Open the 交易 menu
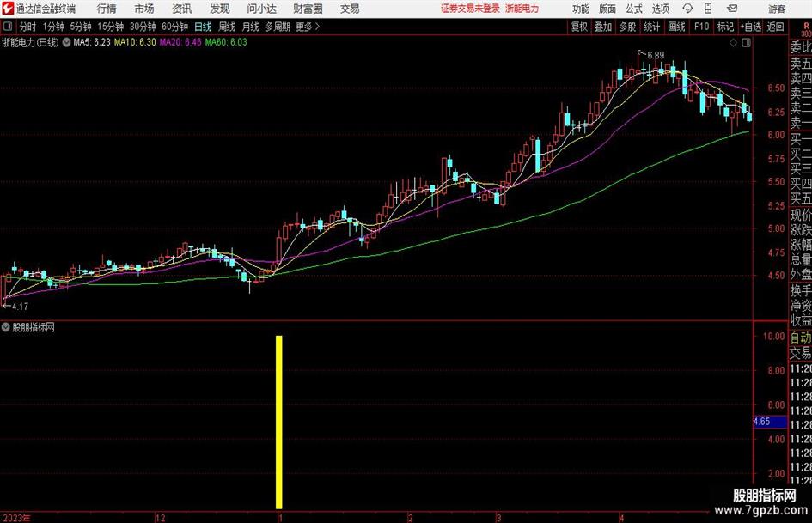 point(350,9)
